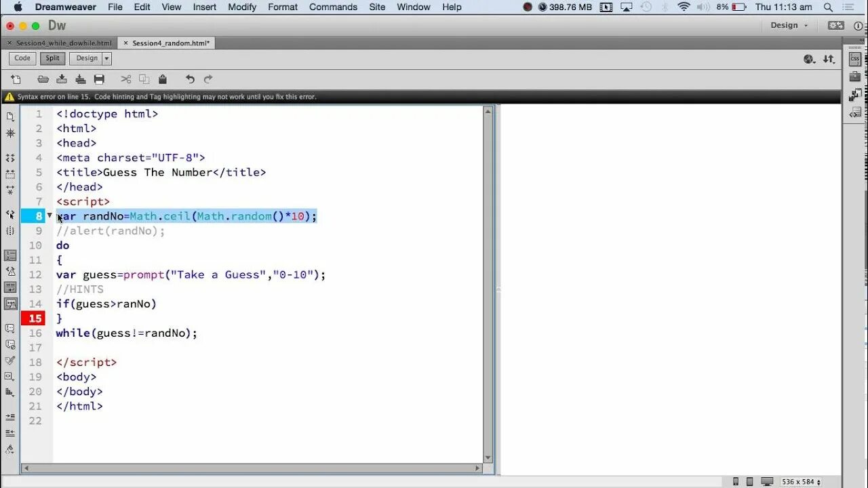This screenshot has width=868, height=488.
Task: Toggle Line Numbers in coding toolbar
Action: click(10, 256)
